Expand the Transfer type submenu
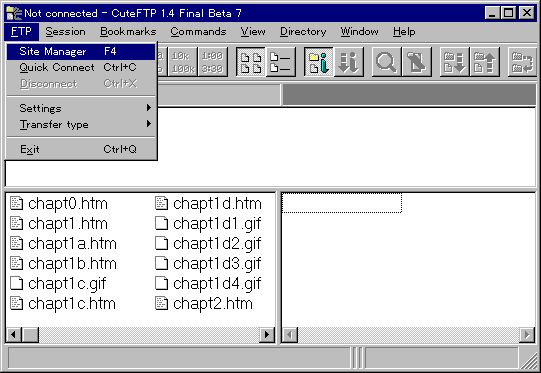 [x=81, y=124]
